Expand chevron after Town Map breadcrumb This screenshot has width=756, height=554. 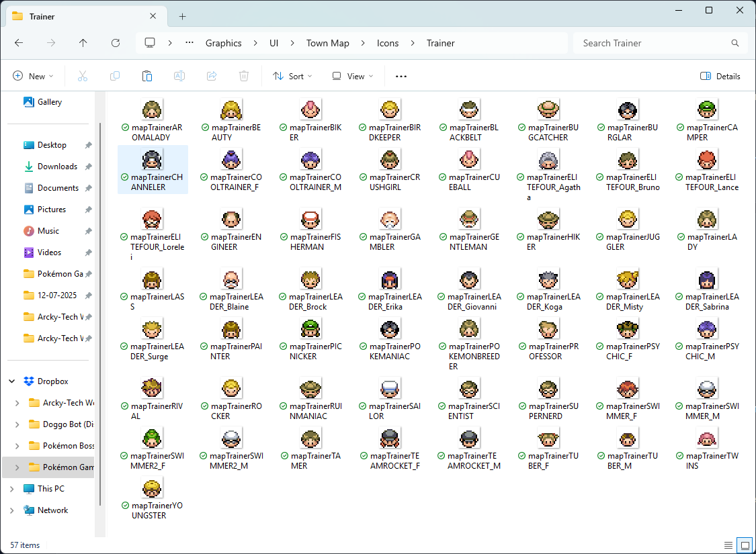[x=363, y=43]
